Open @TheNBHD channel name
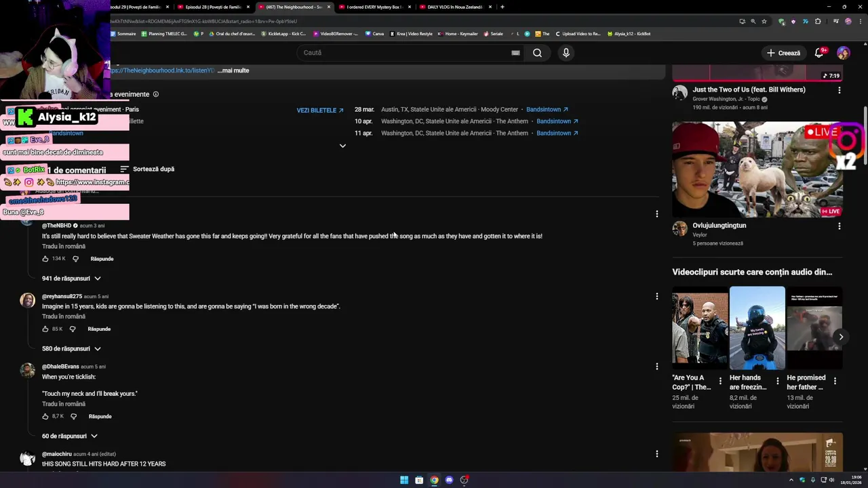This screenshot has height=488, width=868. [x=56, y=226]
